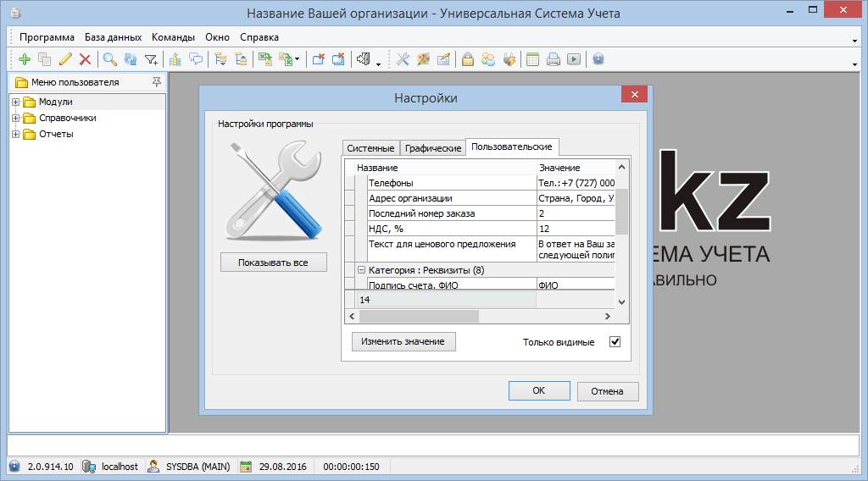Open the "Графические" settings tab
Viewport: 868px width, 481px height.
pyautogui.click(x=433, y=148)
